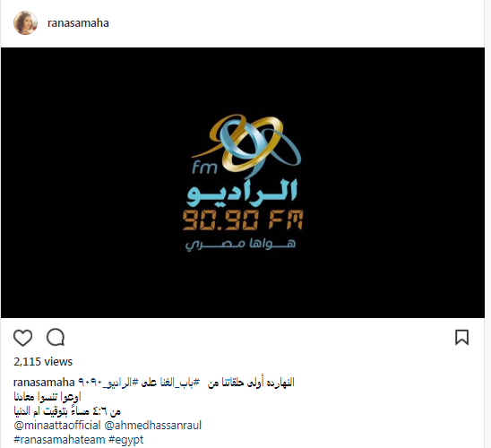The width and height of the screenshot is (491, 448).
Task: Open comments via speech bubble icon
Action: tap(56, 338)
